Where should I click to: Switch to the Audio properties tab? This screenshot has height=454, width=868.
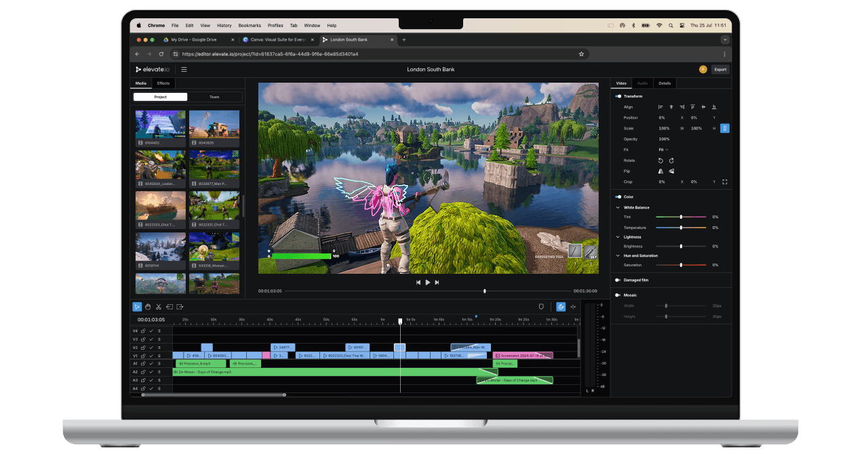pos(642,83)
